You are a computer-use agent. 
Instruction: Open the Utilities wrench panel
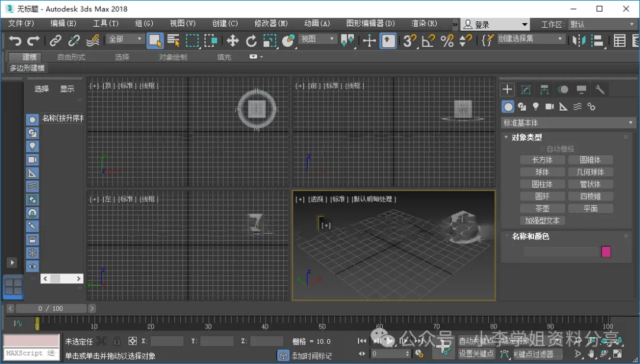600,89
